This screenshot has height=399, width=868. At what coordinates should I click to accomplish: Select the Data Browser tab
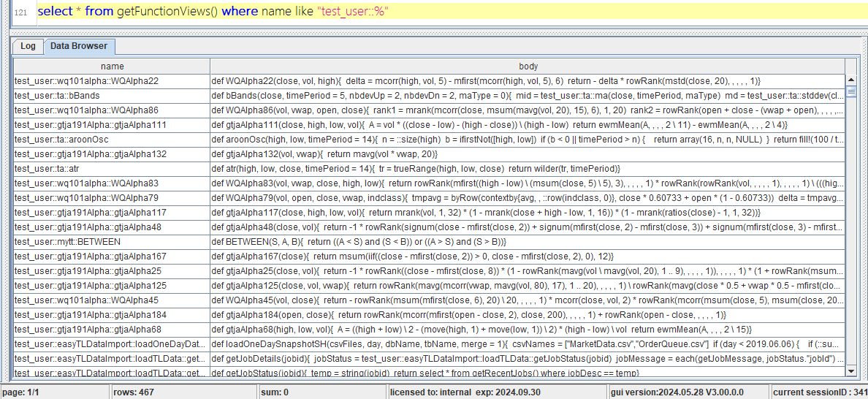pos(78,46)
